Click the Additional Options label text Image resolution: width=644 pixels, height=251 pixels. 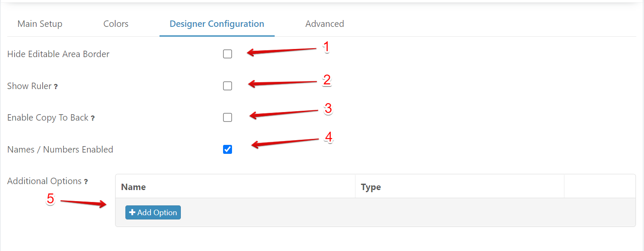pyautogui.click(x=44, y=181)
